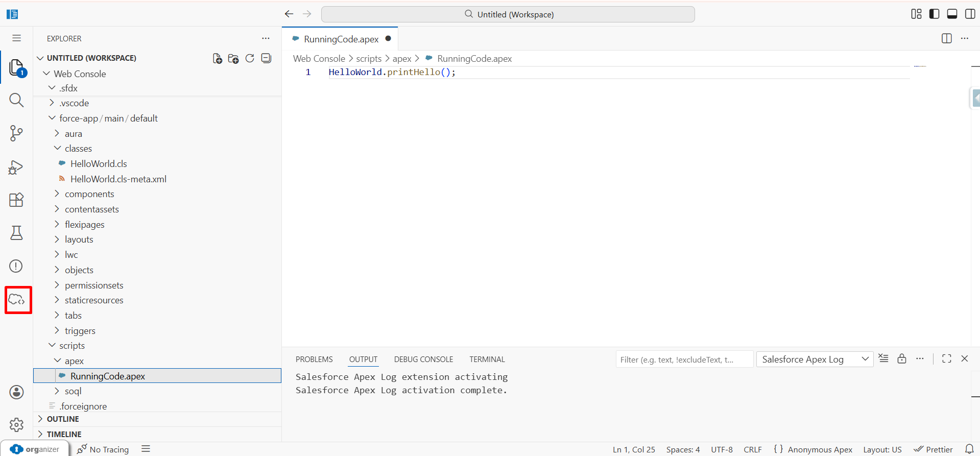Switch to the PROBLEMS tab
980x456 pixels.
pos(314,359)
